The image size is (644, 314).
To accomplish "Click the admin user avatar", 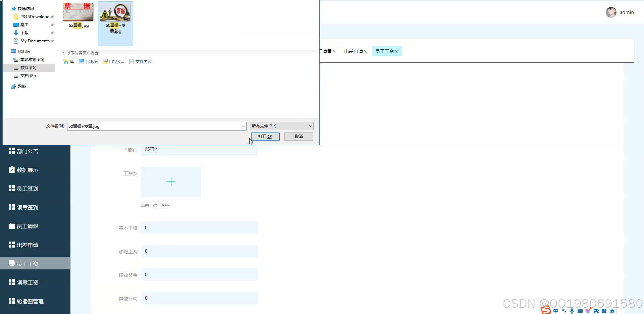I will (611, 12).
